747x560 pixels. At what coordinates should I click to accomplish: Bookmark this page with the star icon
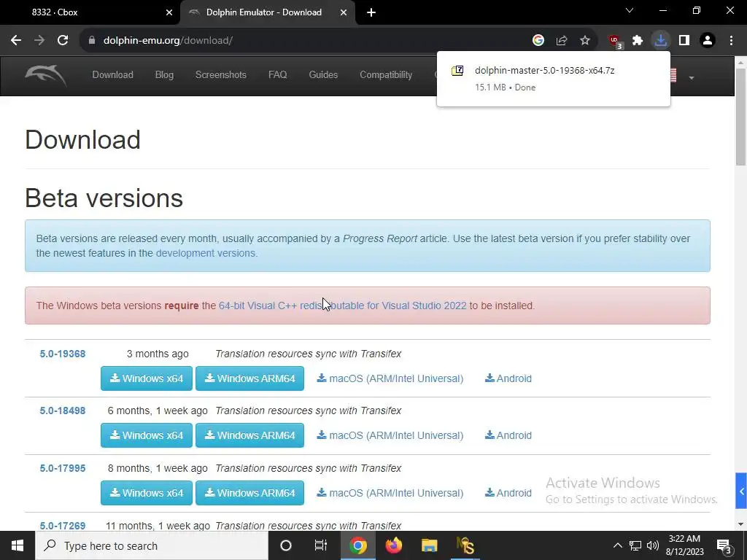[585, 41]
